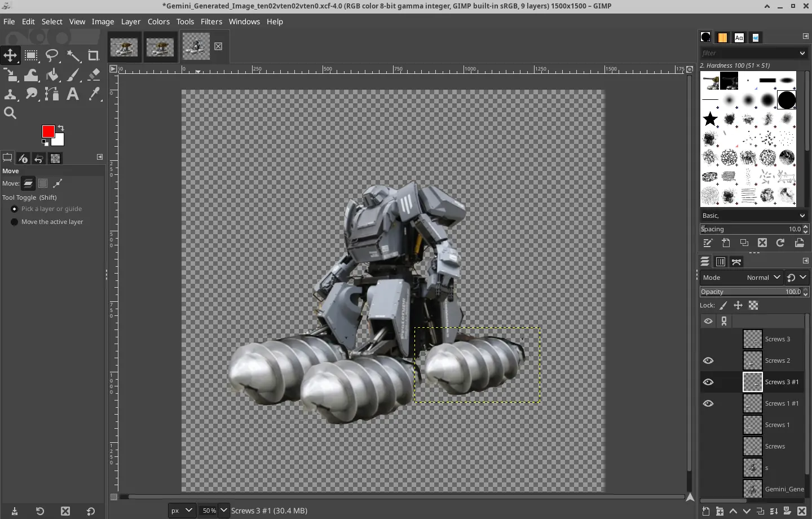Select the Rectangle Select tool
The width and height of the screenshot is (812, 519).
[31, 55]
